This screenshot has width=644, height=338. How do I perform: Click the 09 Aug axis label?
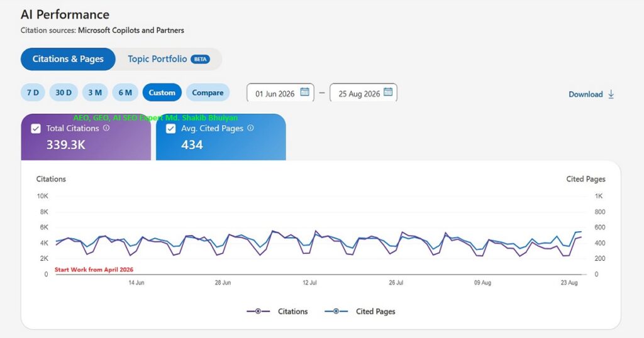482,283
